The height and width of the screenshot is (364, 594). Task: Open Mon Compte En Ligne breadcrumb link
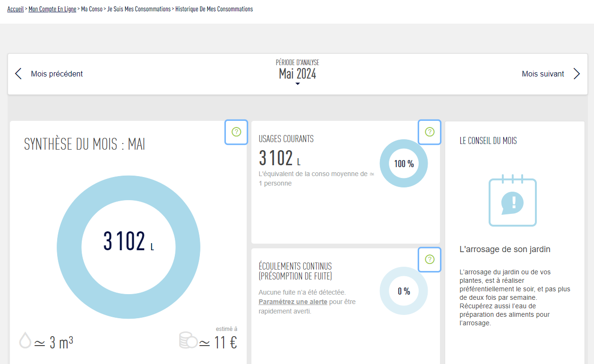click(x=52, y=9)
